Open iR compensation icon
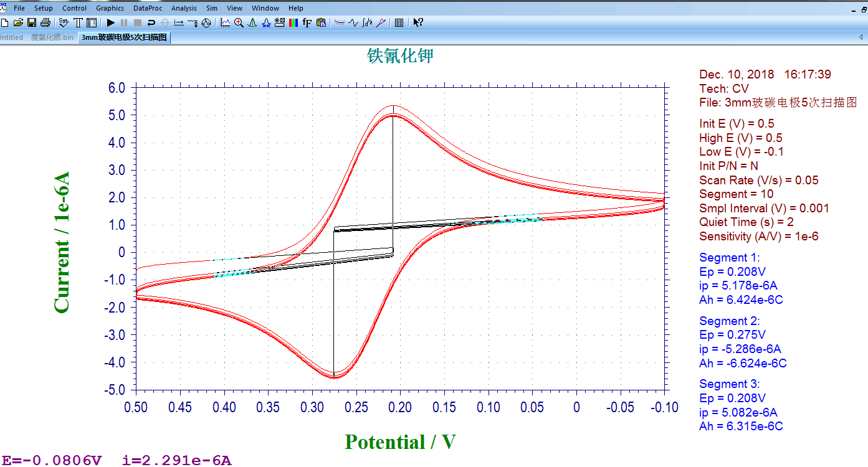 (x=178, y=22)
